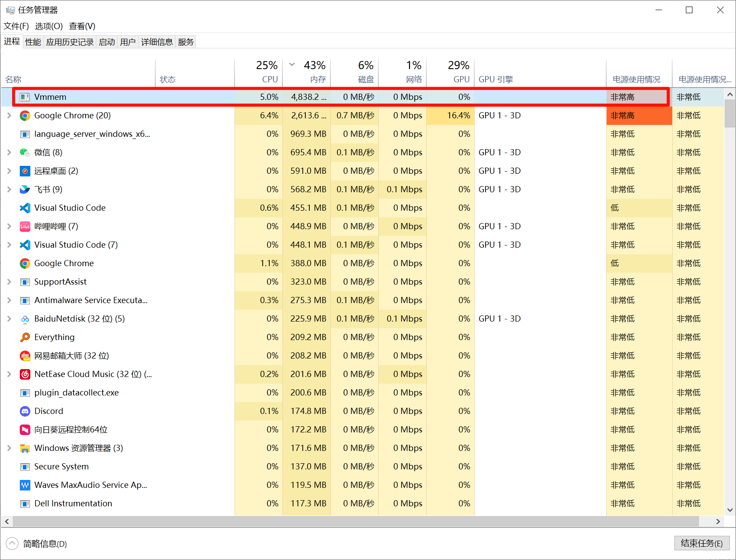Click the Google Chrome (20) icon
Screen dimensions: 736x560
[x=25, y=116]
